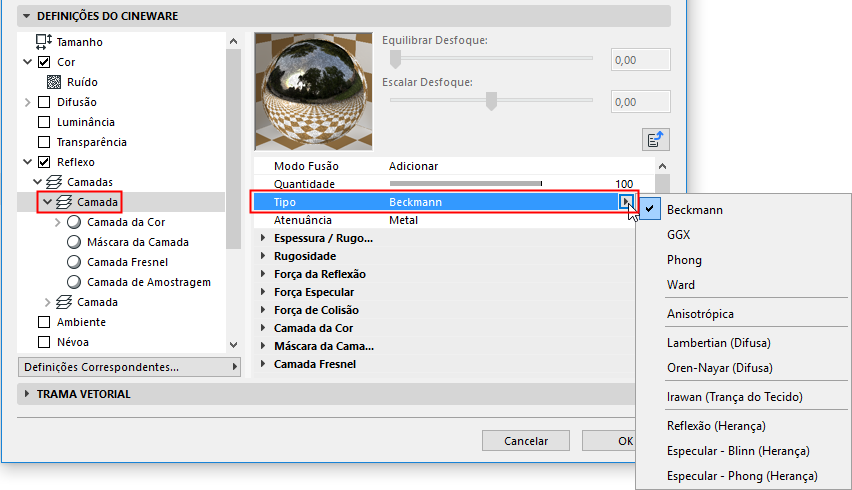
Task: Expand the Trama Vetorial panel
Action: [27, 394]
